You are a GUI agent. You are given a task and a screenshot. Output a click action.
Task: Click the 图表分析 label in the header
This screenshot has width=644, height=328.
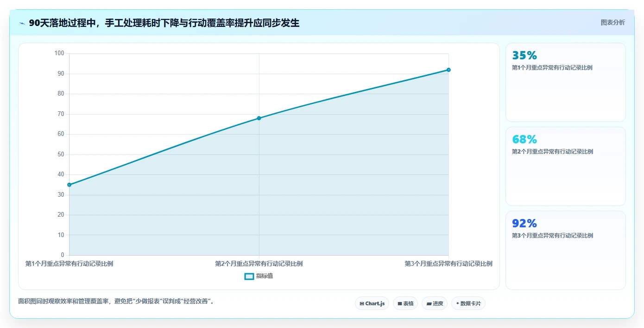[x=612, y=22]
